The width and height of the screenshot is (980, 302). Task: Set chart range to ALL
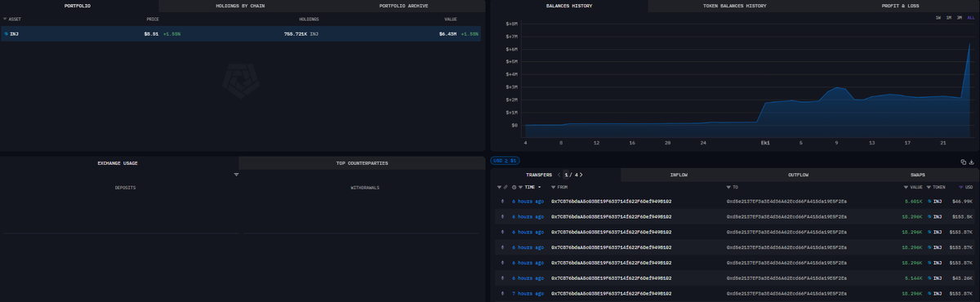coord(971,17)
